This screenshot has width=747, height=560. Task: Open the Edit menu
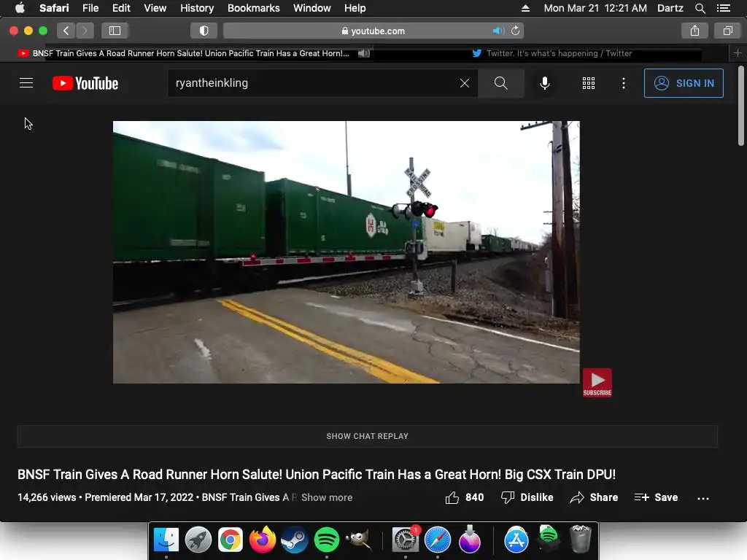(121, 8)
